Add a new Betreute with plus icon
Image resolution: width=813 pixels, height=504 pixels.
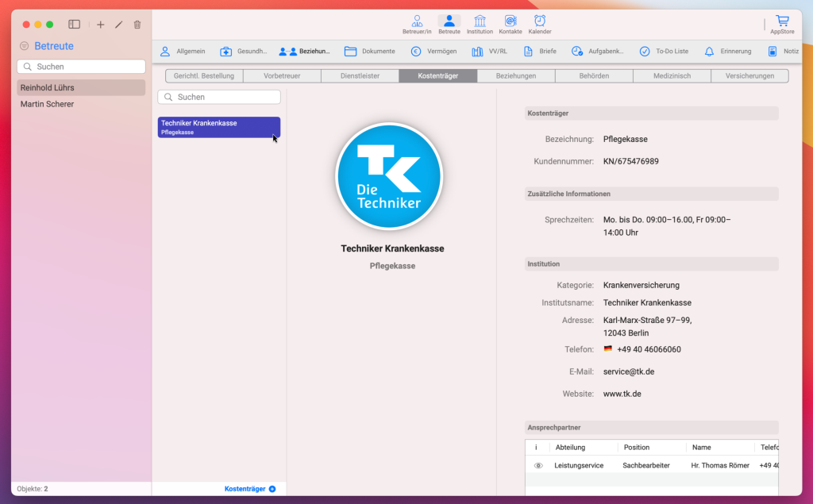coord(100,25)
